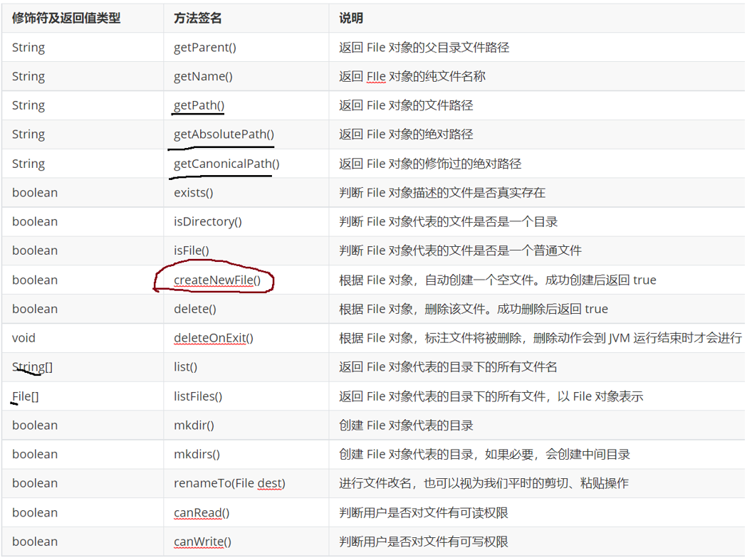Select description about 是否是一个目录
Screen dimensions: 752x560
pos(449,222)
